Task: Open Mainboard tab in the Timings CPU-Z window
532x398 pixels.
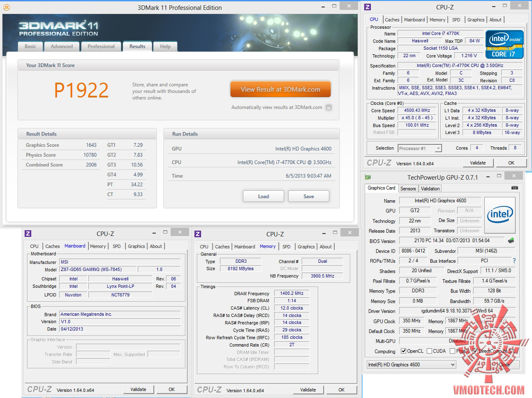Action: tap(245, 247)
